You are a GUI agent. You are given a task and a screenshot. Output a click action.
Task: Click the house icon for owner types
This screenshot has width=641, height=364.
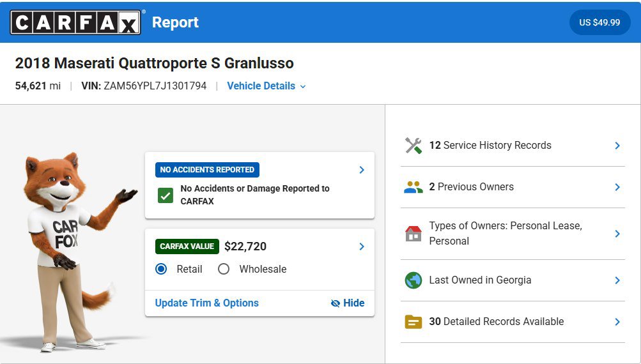pyautogui.click(x=413, y=234)
